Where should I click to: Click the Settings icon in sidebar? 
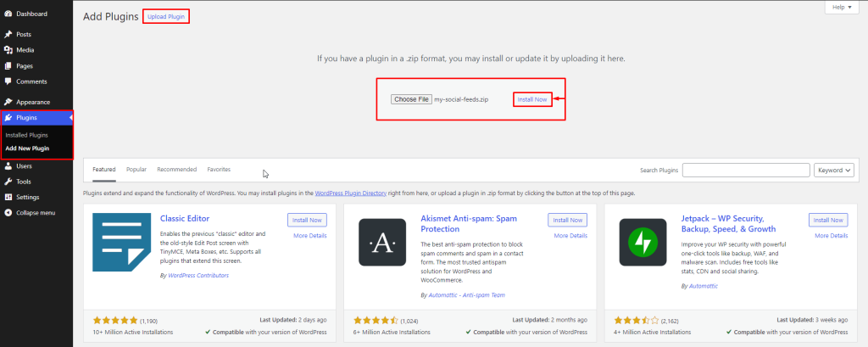8,197
